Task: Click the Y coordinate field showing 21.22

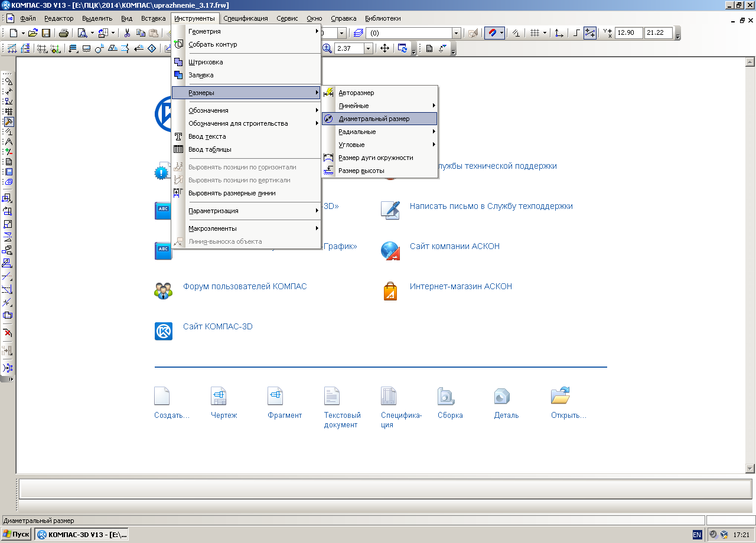Action: 659,33
